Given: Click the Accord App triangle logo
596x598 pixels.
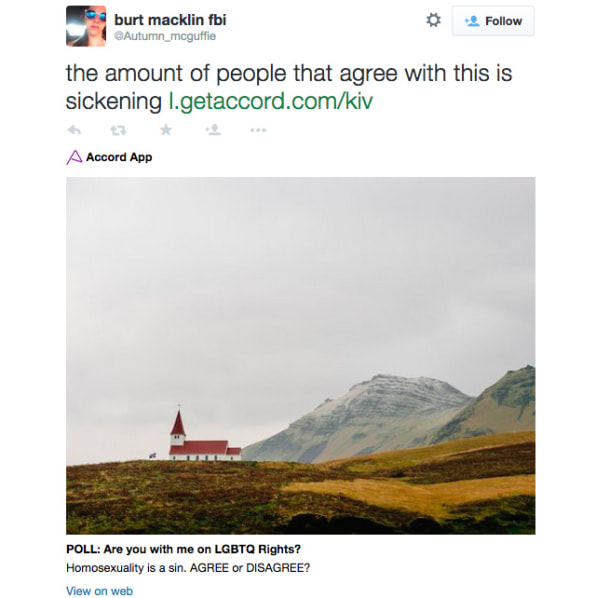Looking at the screenshot, I should point(74,157).
